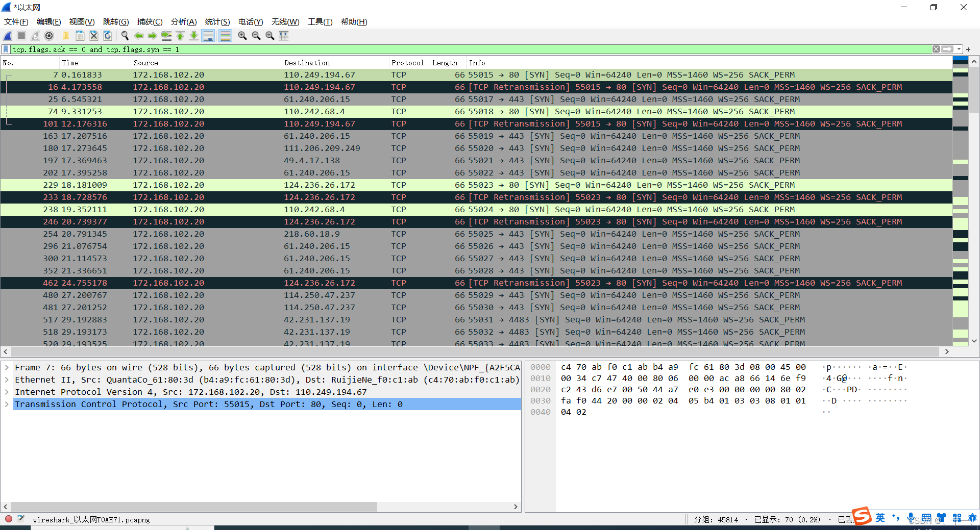Image resolution: width=980 pixels, height=530 pixels.
Task: Sort by the Protocol column header
Action: tap(409, 63)
